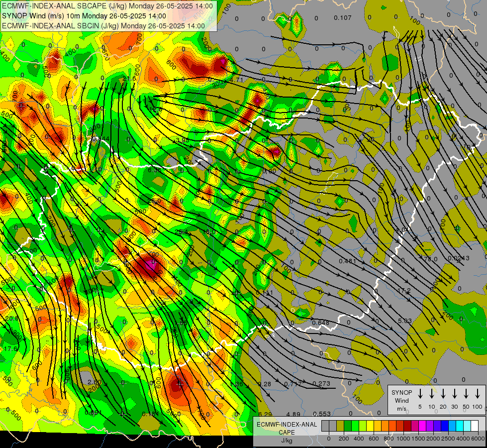Click the map value 2.60
The width and height of the screenshot is (487, 448).
(x=95, y=382)
